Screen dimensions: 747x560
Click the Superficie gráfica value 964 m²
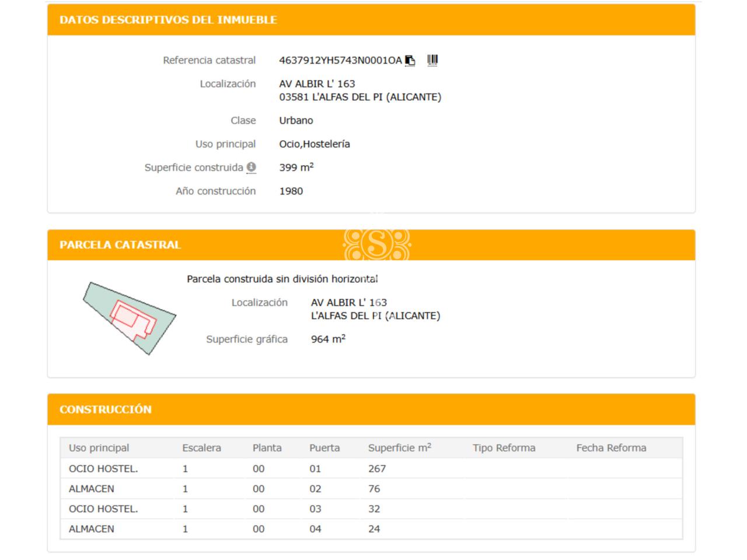328,339
